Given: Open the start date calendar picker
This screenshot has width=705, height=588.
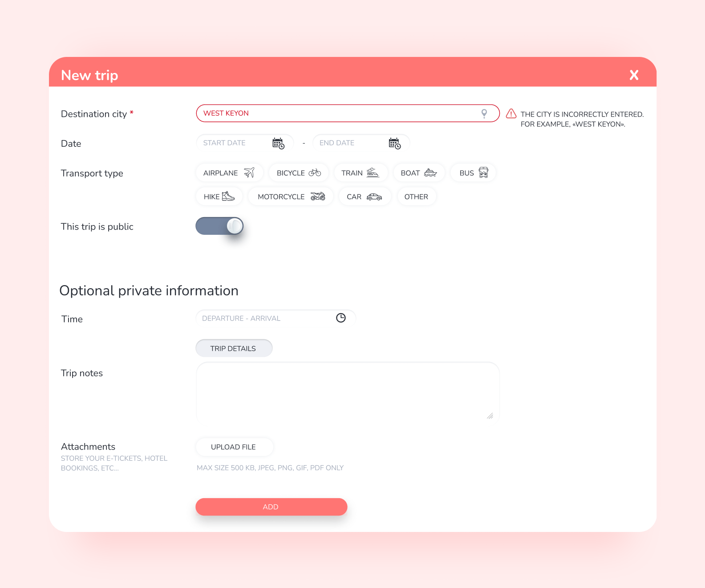Looking at the screenshot, I should tap(278, 143).
